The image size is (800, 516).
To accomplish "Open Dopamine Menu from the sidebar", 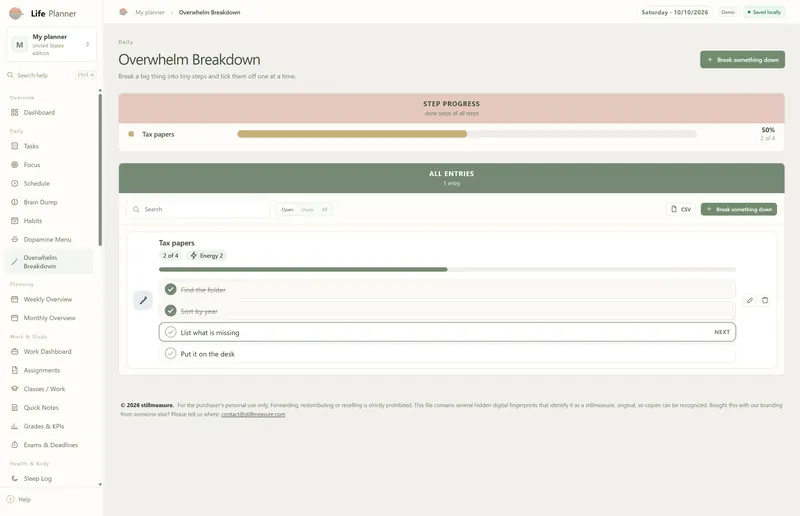I will coord(47,239).
